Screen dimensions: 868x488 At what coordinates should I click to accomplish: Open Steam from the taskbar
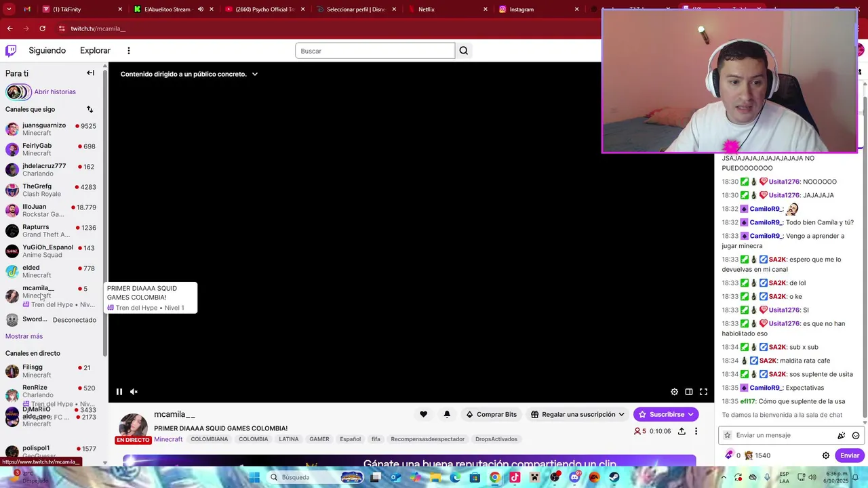(x=614, y=477)
